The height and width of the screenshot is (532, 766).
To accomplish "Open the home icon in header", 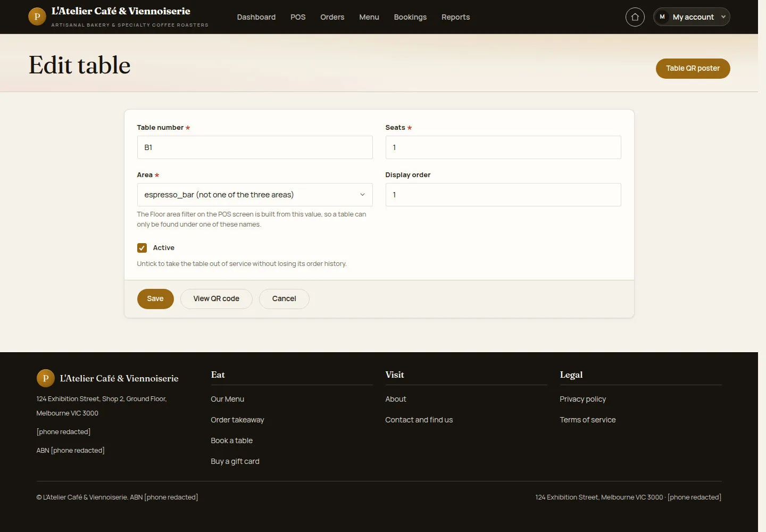I will point(635,17).
